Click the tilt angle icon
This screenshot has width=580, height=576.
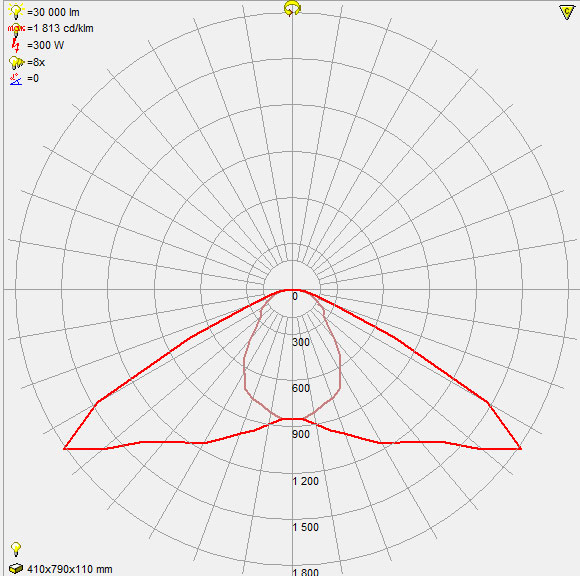[x=16, y=79]
